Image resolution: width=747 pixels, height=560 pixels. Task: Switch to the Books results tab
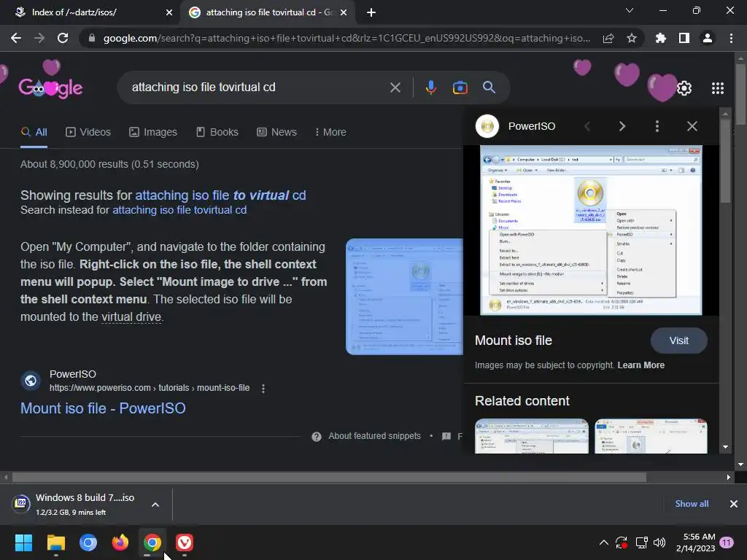click(x=217, y=132)
